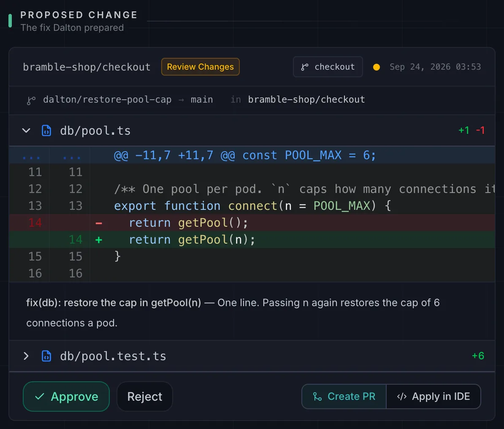Click the db/pool.test.ts file icon
The image size is (504, 429).
coord(46,356)
